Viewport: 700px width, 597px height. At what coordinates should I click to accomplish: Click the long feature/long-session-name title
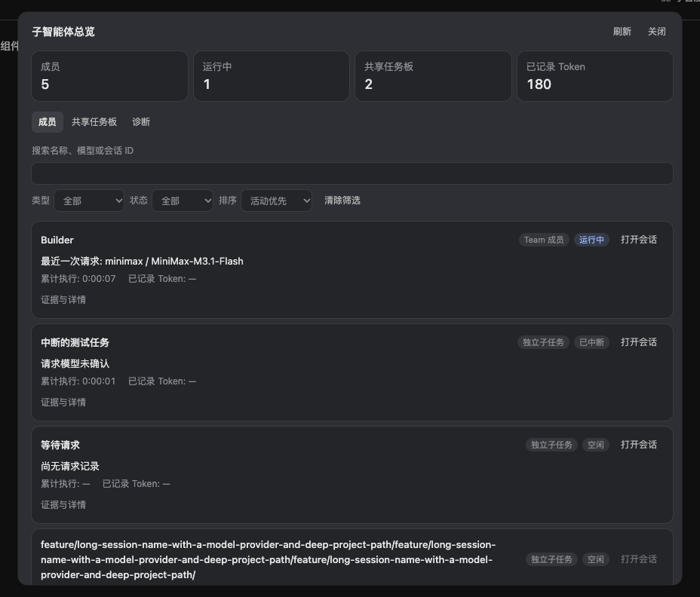tap(269, 559)
